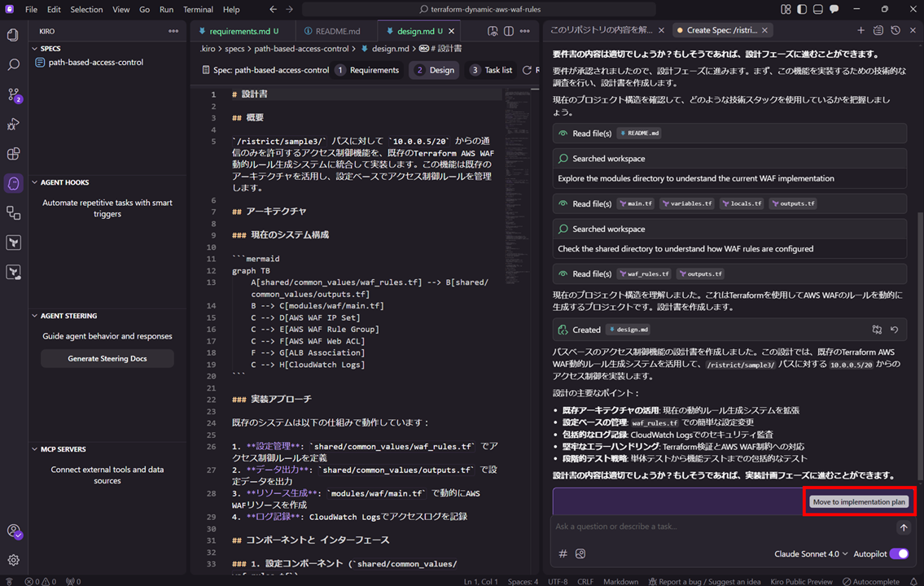The image size is (924, 586).
Task: Click the Kiro panel more actions ellipsis
Action: [x=173, y=31]
